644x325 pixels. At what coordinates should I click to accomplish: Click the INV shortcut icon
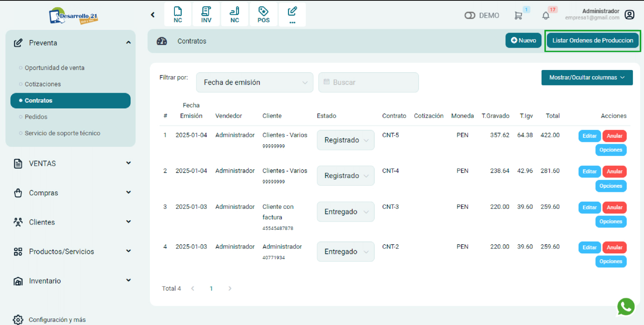coord(206,15)
